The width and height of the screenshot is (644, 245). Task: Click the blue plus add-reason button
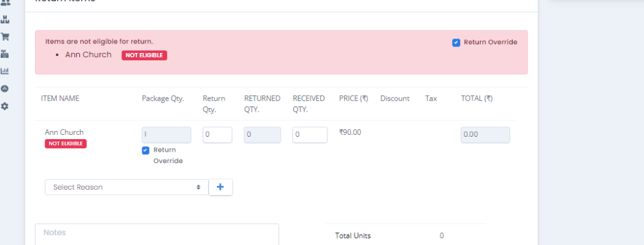tap(221, 187)
